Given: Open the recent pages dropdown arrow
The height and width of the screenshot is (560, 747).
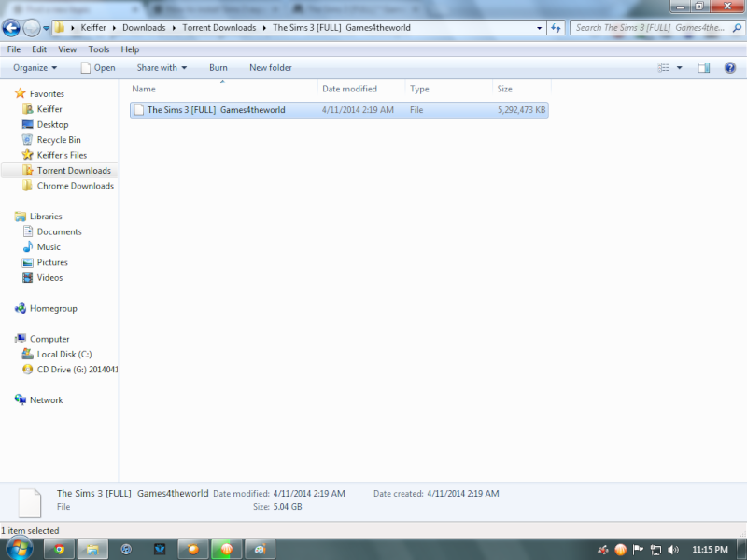Looking at the screenshot, I should [x=46, y=28].
